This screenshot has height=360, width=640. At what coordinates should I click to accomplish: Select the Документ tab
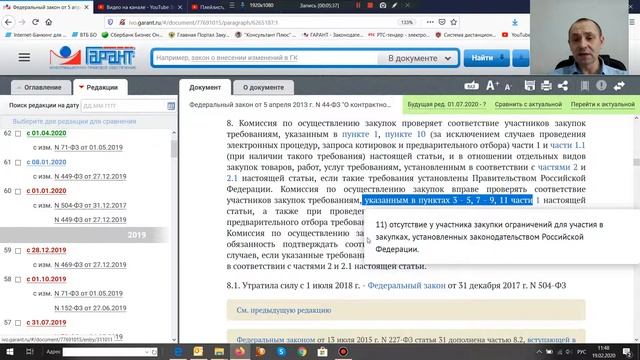pyautogui.click(x=205, y=87)
